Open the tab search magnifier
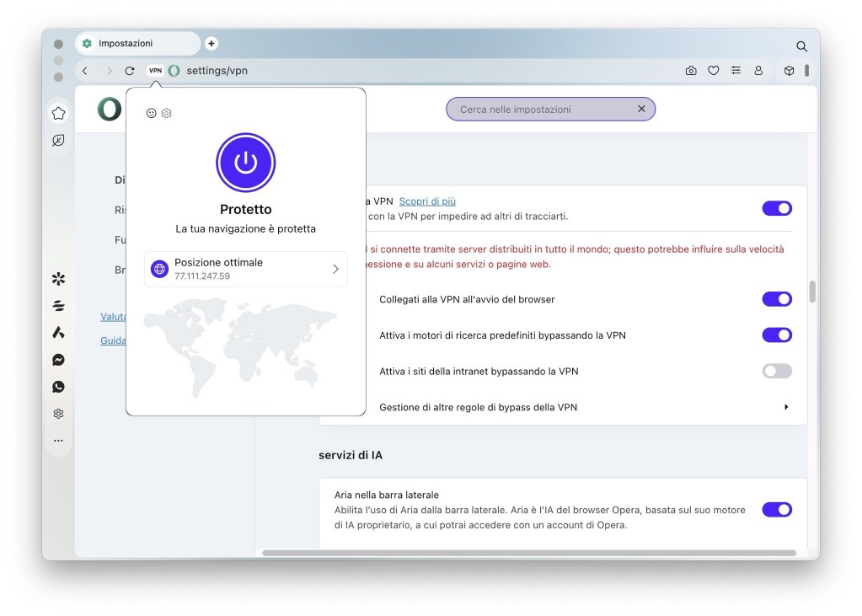Viewport: 862px width, 616px height. pyautogui.click(x=801, y=46)
